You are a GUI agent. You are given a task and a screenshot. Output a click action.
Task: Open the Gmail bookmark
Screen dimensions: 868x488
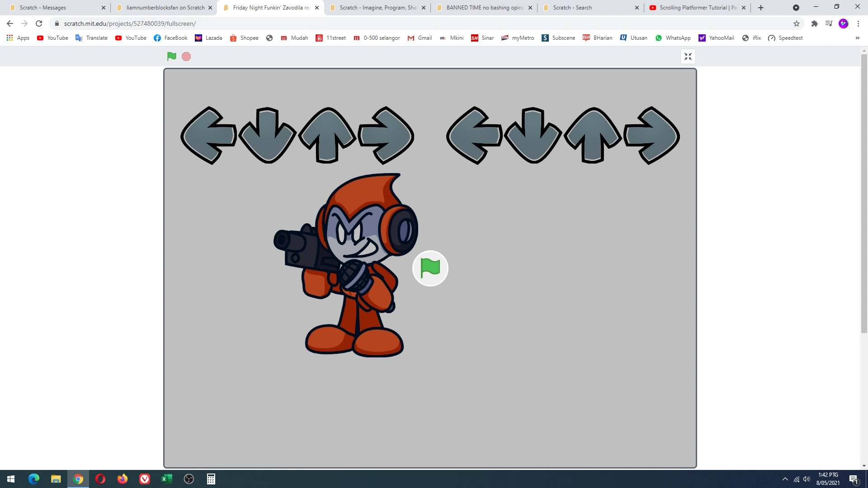point(420,38)
